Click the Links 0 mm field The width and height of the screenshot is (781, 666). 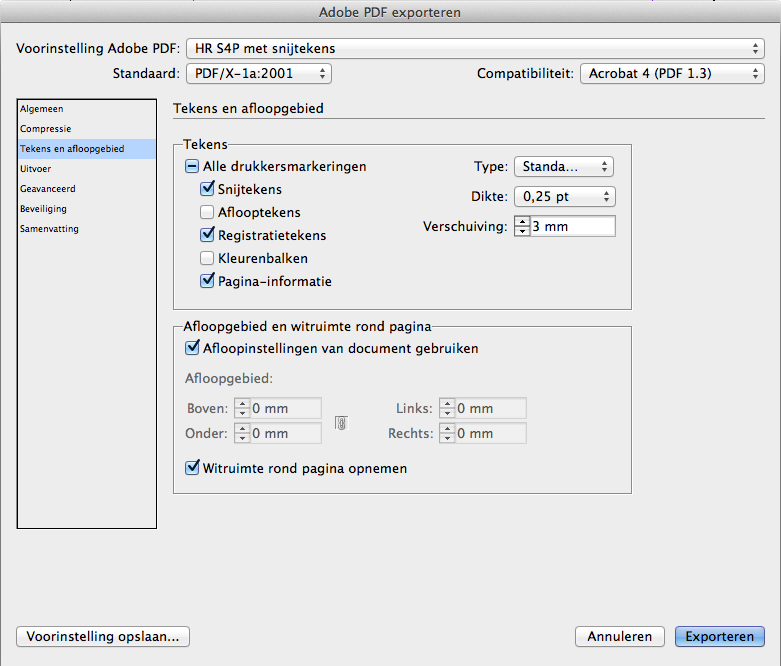(x=491, y=408)
